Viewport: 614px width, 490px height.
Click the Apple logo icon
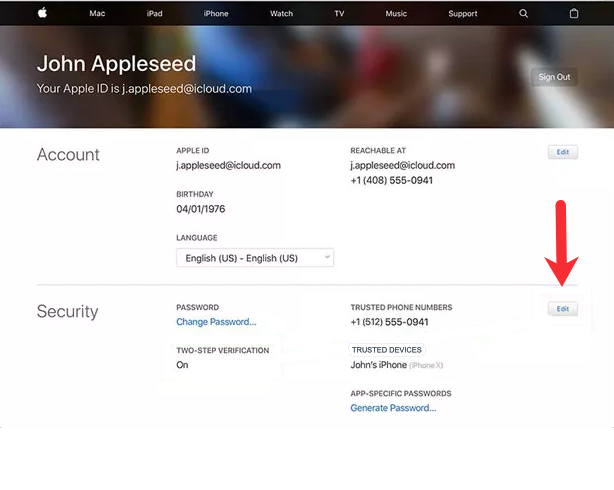click(x=42, y=13)
